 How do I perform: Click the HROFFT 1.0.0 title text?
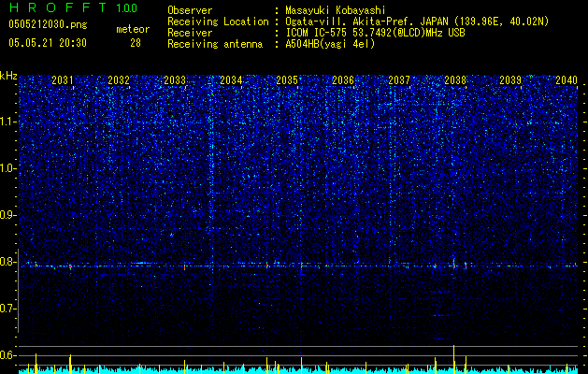point(73,7)
